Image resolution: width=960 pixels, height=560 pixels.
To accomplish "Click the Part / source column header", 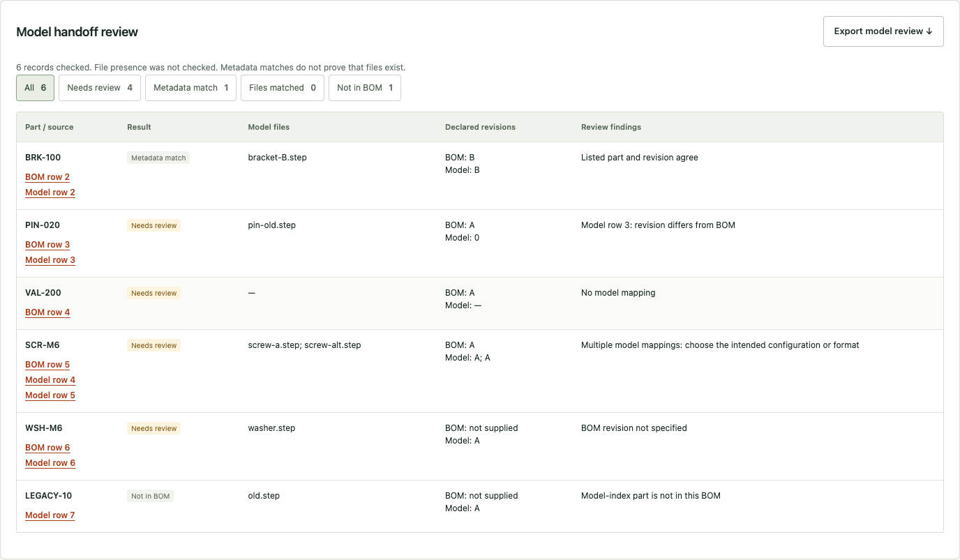I will point(50,127).
